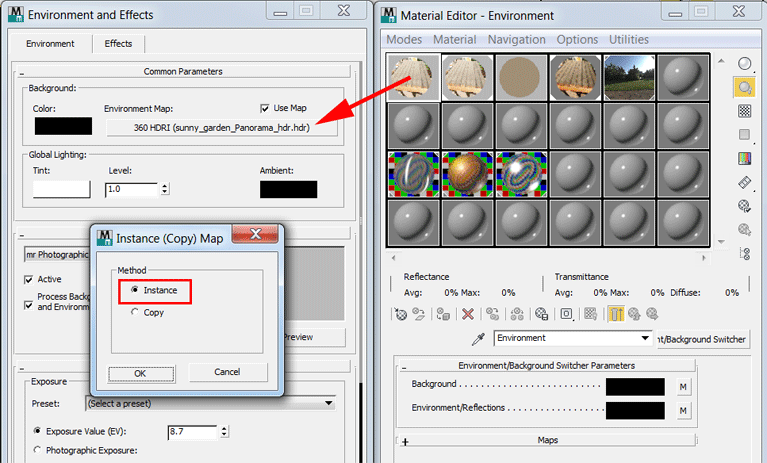Toggle the highlighted Show End Result icon

click(x=616, y=314)
